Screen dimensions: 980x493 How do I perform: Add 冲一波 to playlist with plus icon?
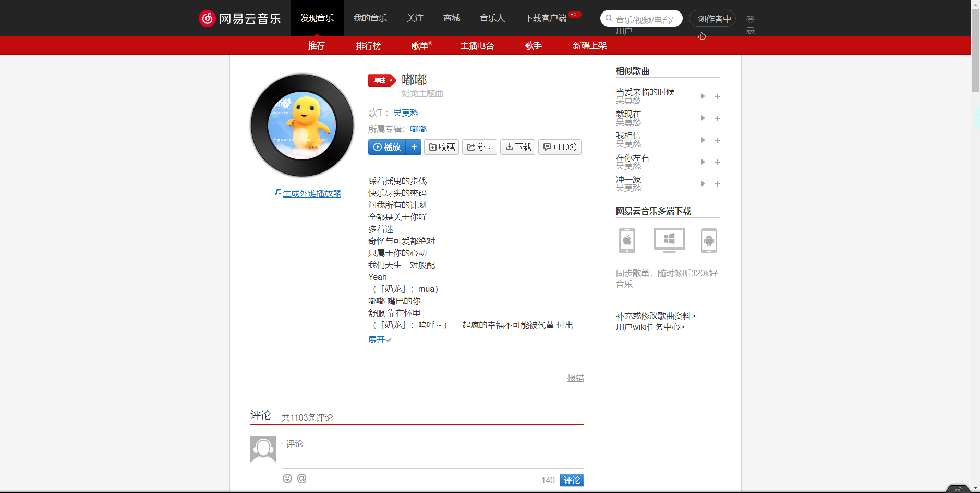click(717, 184)
